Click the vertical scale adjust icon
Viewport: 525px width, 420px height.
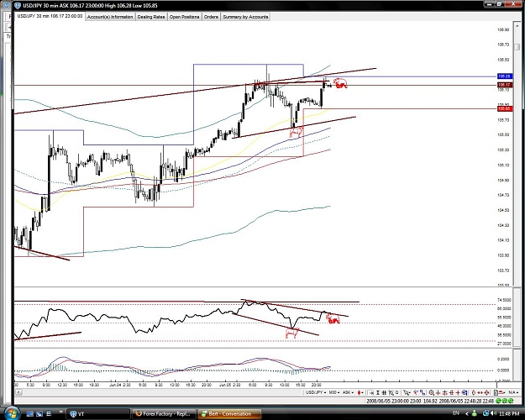(474, 392)
